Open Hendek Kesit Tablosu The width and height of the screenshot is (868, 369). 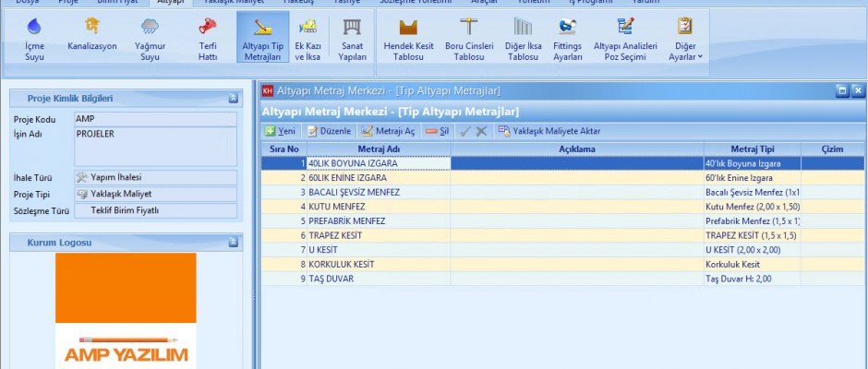(408, 40)
